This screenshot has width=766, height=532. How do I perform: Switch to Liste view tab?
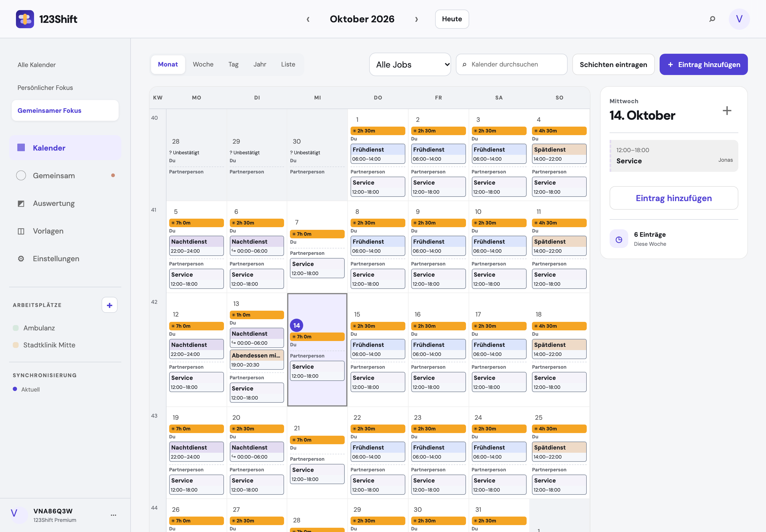(288, 64)
